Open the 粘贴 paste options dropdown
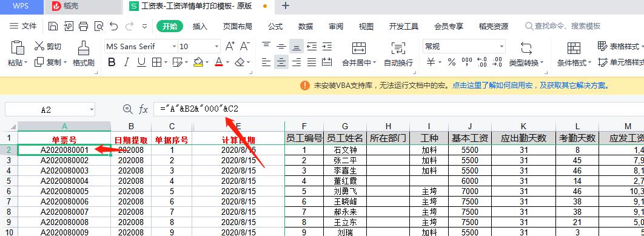644x236 pixels. click(18, 62)
